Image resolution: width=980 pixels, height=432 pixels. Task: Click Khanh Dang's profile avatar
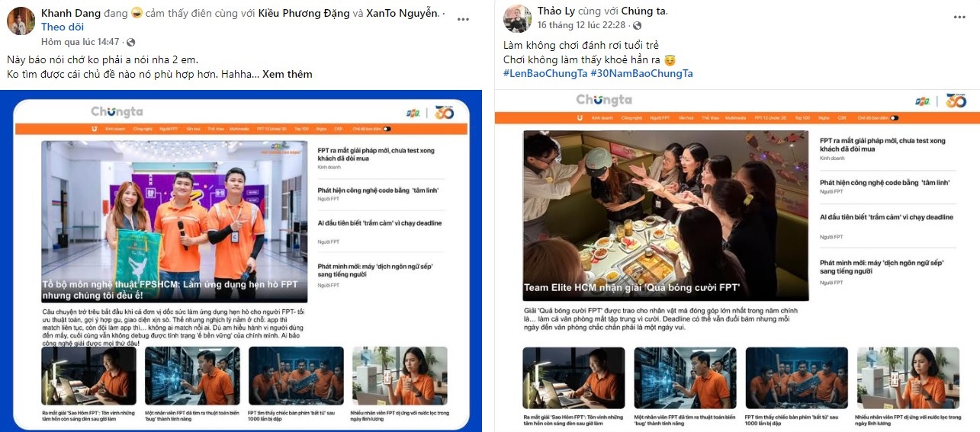(x=21, y=21)
